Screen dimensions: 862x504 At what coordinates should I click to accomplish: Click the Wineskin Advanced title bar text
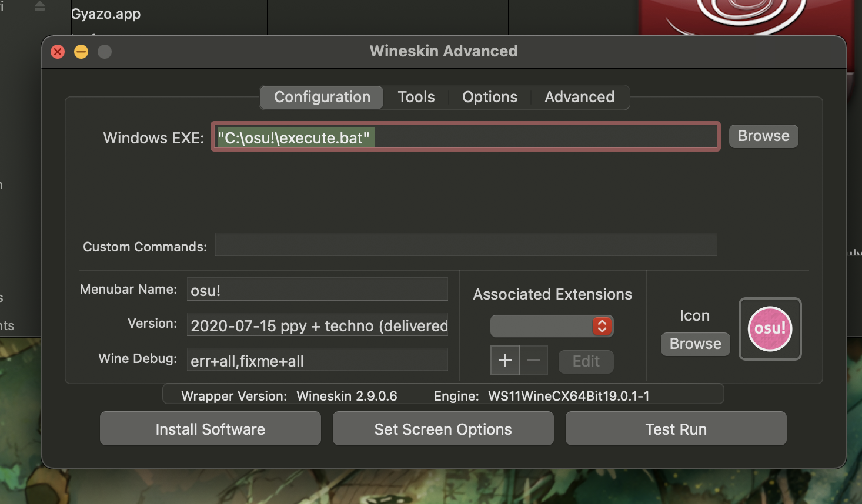pos(444,51)
